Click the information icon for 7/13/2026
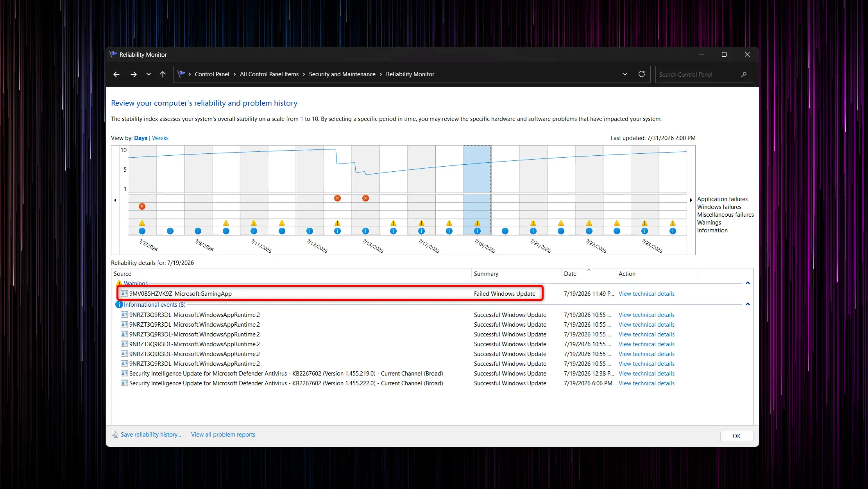This screenshot has height=489, width=868. [x=310, y=231]
